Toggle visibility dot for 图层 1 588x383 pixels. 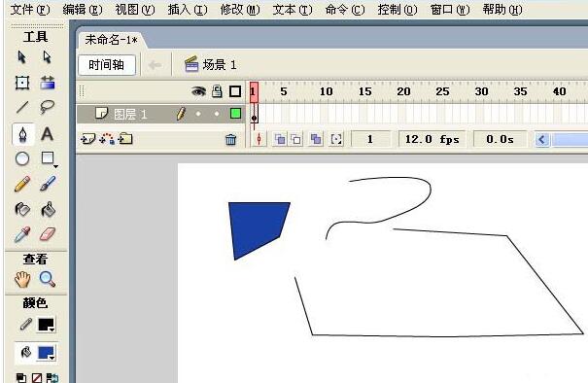(x=198, y=114)
